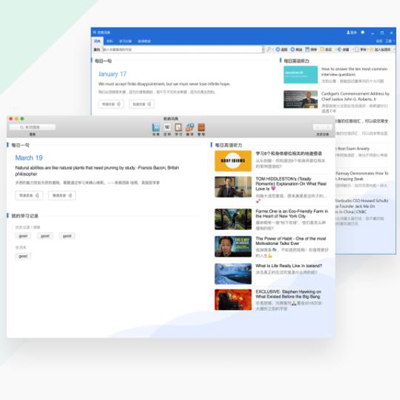Switch to the second tab in the blue tab bar
This screenshot has height=400, width=400.
click(110, 41)
